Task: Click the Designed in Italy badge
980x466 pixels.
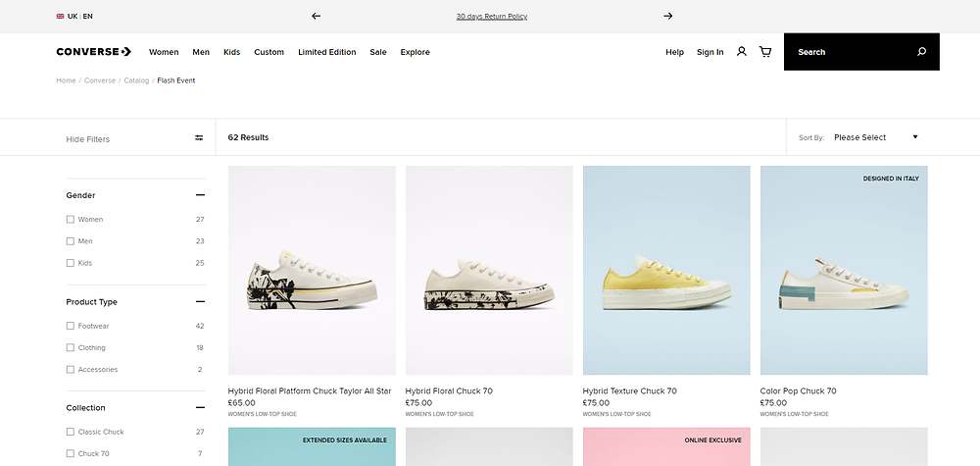Action: [x=891, y=179]
